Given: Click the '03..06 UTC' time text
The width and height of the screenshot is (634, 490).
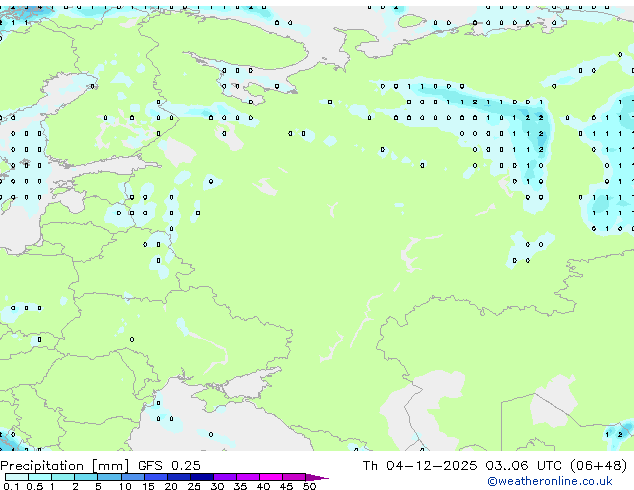Looking at the screenshot, I should [524, 466].
